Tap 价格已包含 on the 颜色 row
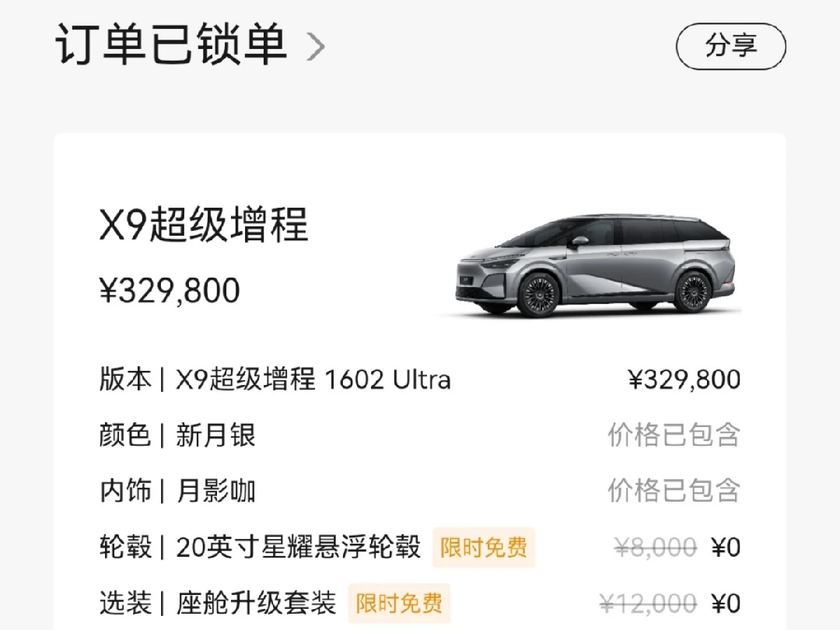This screenshot has height=630, width=840. (x=674, y=436)
